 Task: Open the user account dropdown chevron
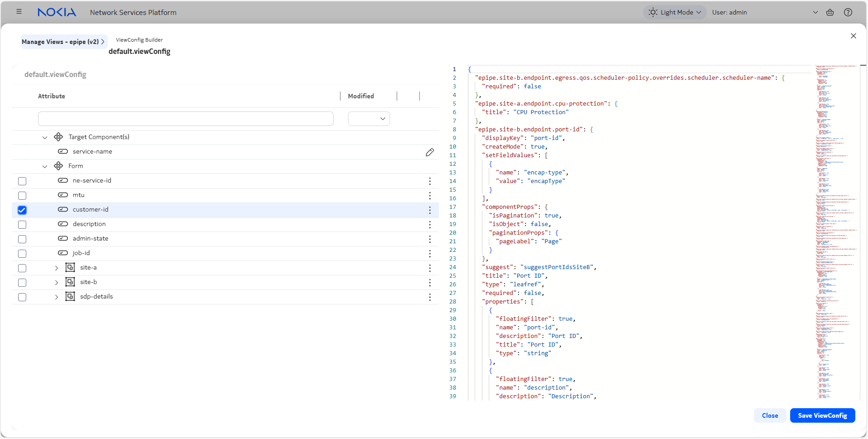pos(815,12)
